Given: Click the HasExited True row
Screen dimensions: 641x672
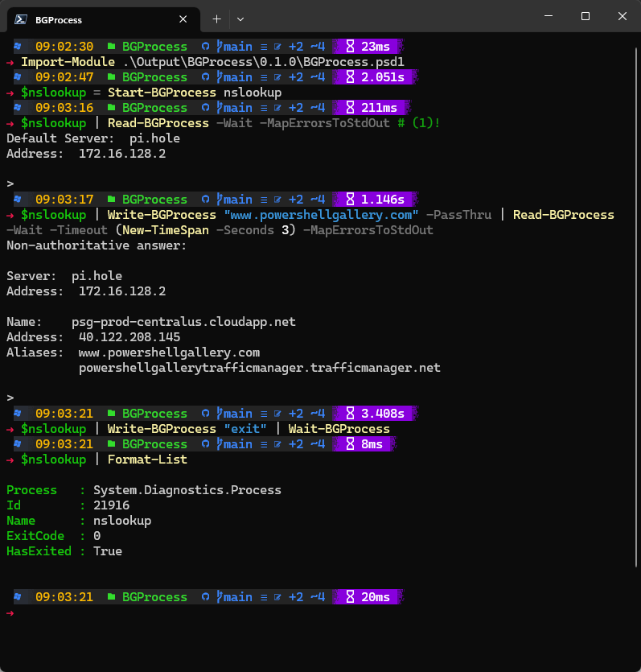Looking at the screenshot, I should coord(64,551).
